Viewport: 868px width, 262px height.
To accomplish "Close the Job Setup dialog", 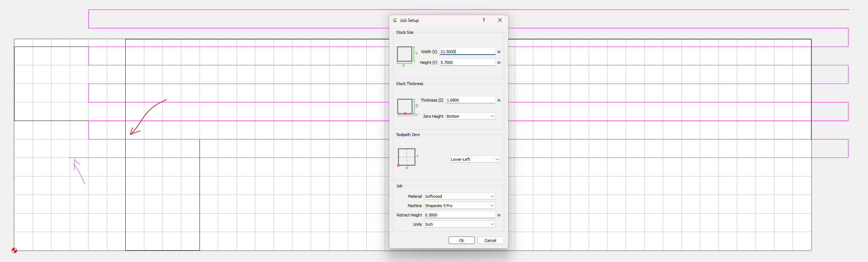I will 500,20.
